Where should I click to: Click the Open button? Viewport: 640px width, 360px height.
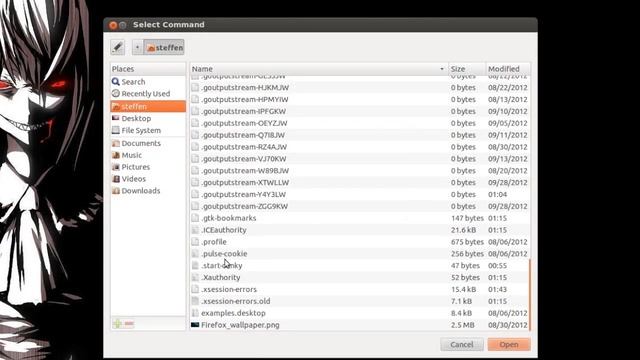[509, 344]
